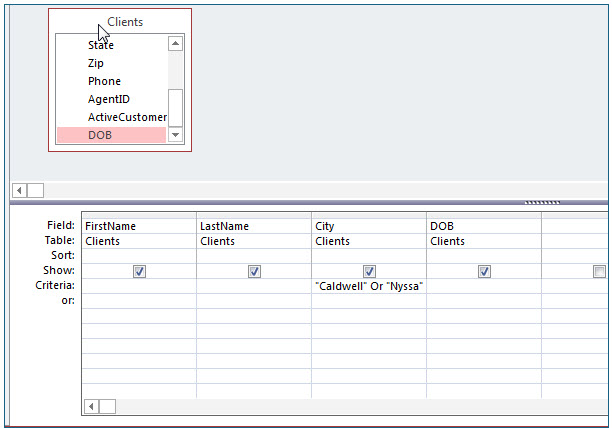Click the Clients table title bar

coord(120,21)
